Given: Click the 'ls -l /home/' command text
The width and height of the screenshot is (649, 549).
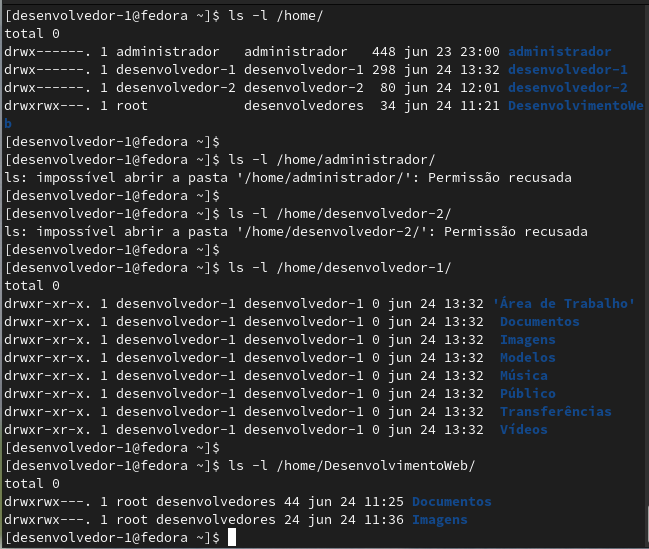Looking at the screenshot, I should (x=276, y=16).
